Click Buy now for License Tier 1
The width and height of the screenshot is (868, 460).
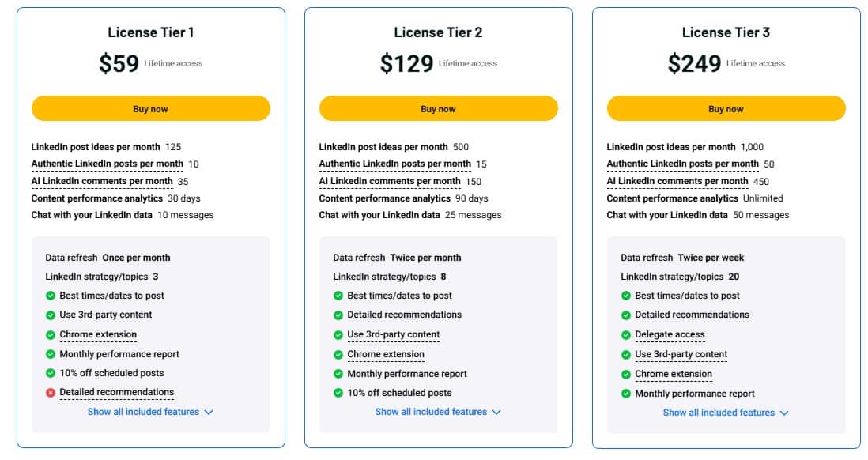click(x=150, y=108)
